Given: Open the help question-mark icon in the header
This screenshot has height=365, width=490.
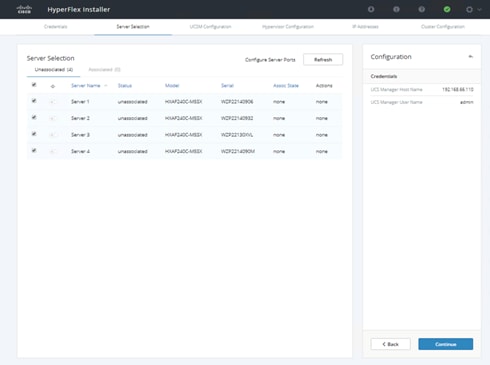Looking at the screenshot, I should [x=422, y=9].
